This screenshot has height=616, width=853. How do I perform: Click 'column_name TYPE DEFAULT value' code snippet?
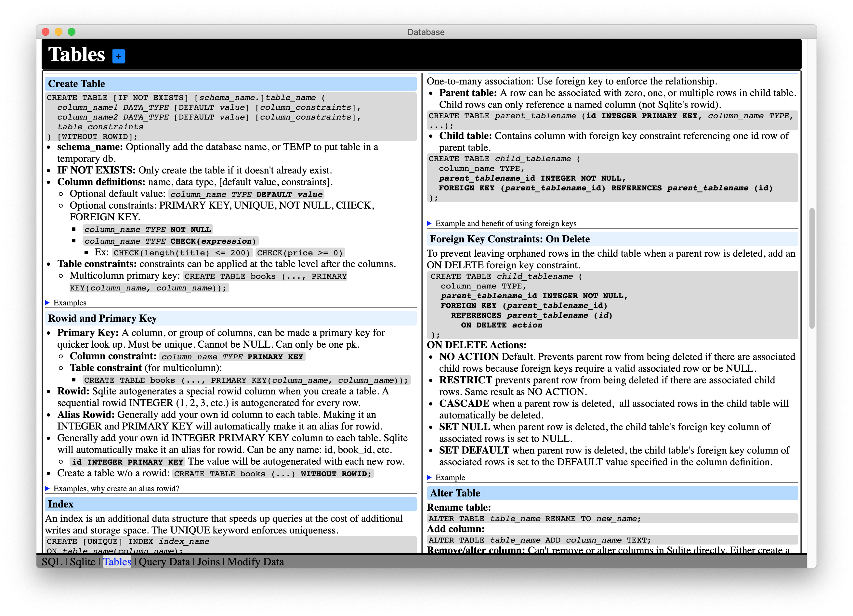tap(246, 194)
